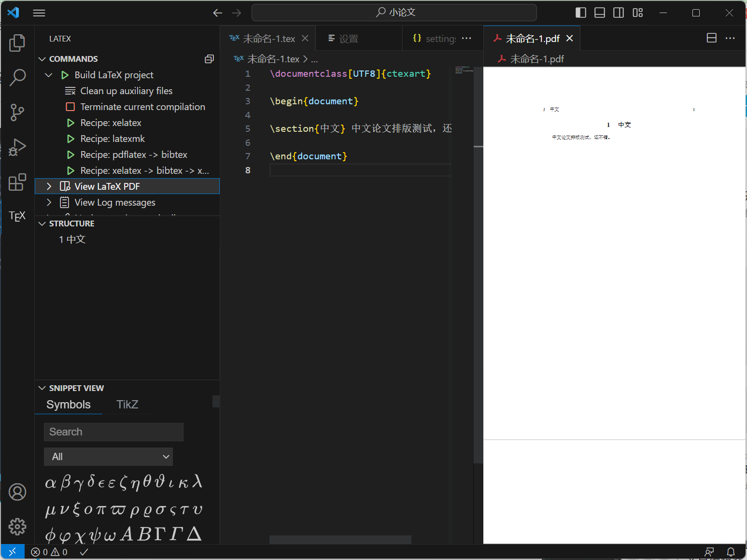Switch to TikZ snippet tab
Image resolution: width=747 pixels, height=560 pixels.
[x=127, y=405]
